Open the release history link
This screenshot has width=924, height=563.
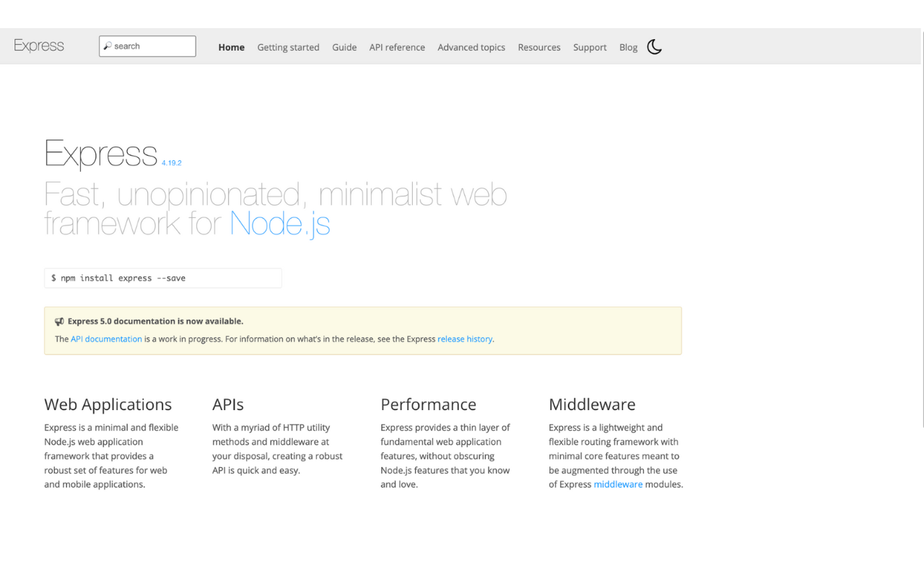(x=465, y=339)
